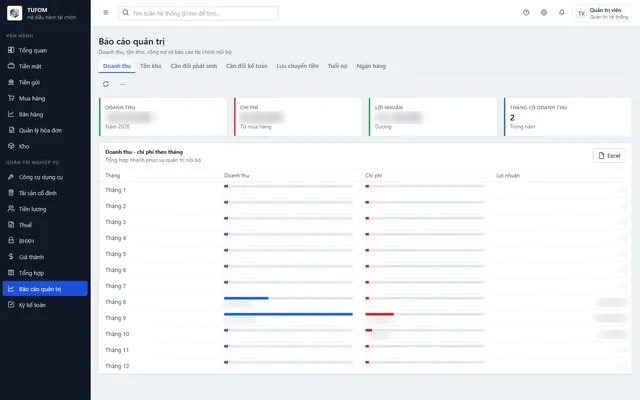Viewport: 640px width, 400px height.
Task: Click the Tháng 8 Doanh thu bar
Action: [246, 298]
